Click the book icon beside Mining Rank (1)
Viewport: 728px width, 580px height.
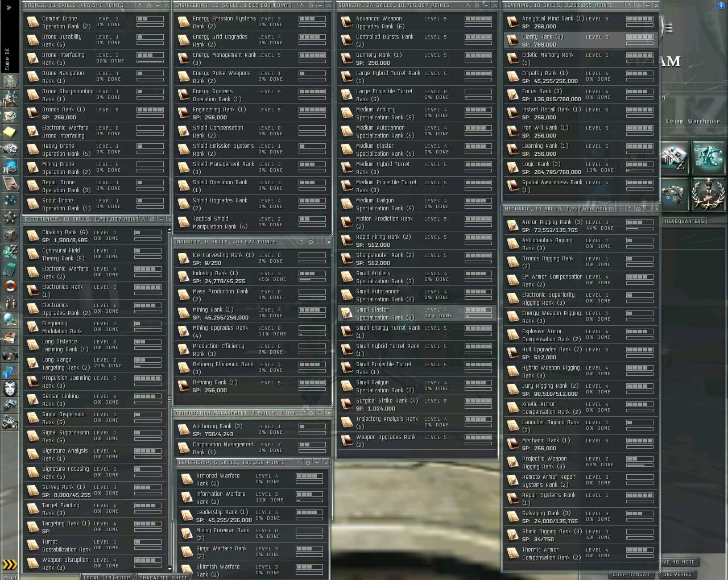click(183, 313)
